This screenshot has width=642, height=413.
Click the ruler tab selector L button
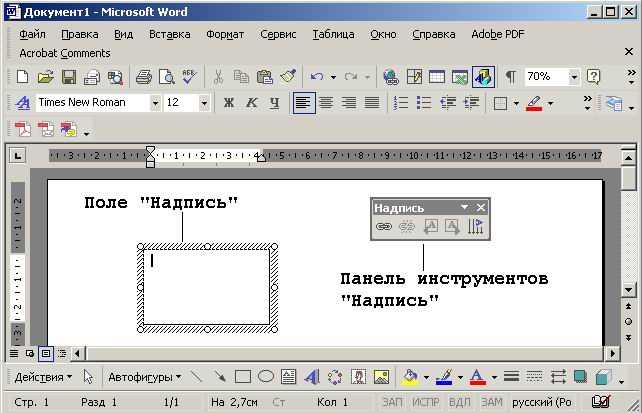click(18, 156)
